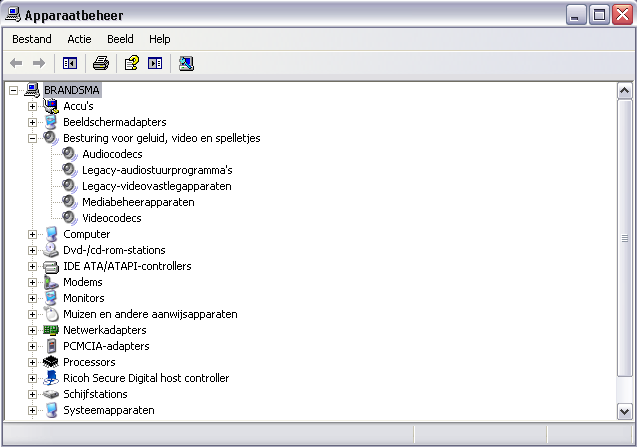637x447 pixels.
Task: Select the Mediabeheerapparaten entry
Action: [138, 202]
